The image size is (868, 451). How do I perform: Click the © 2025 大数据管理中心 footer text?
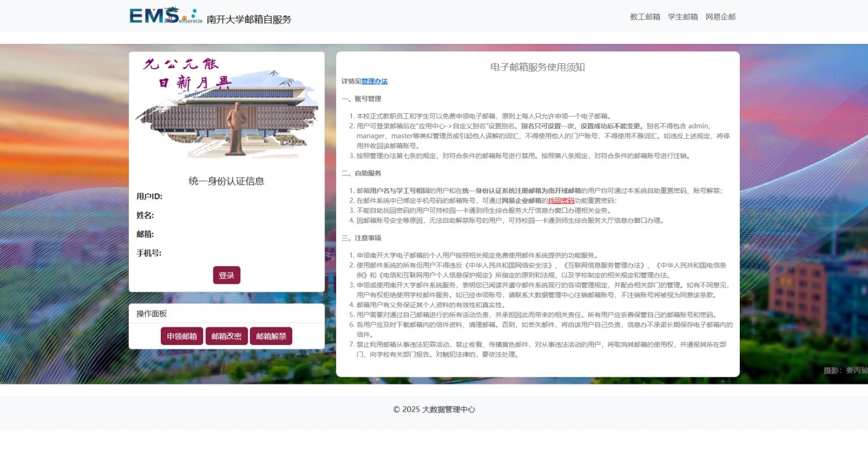[434, 410]
